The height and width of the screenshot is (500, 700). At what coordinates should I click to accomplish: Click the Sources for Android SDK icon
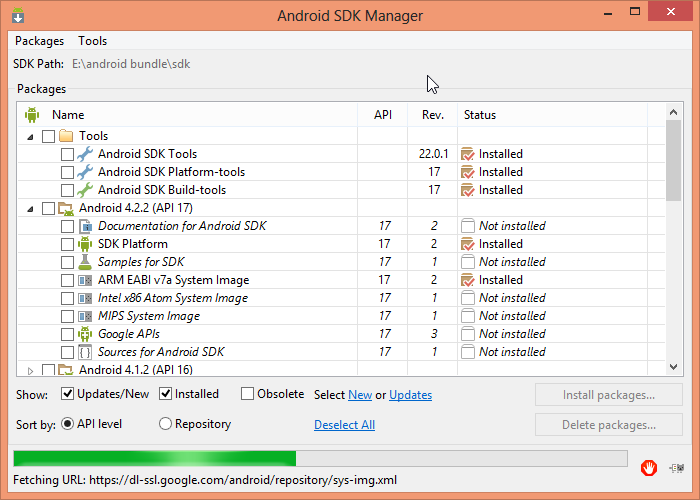(x=85, y=352)
